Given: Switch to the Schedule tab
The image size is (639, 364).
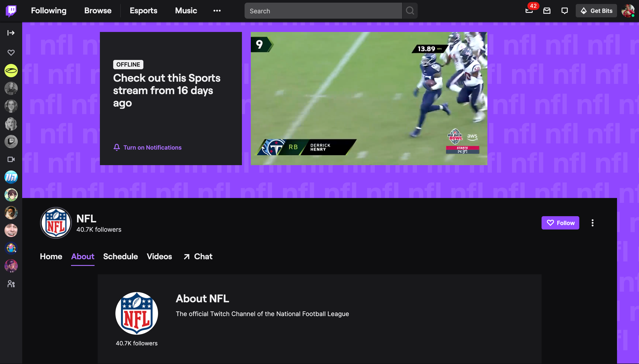Looking at the screenshot, I should pyautogui.click(x=121, y=256).
